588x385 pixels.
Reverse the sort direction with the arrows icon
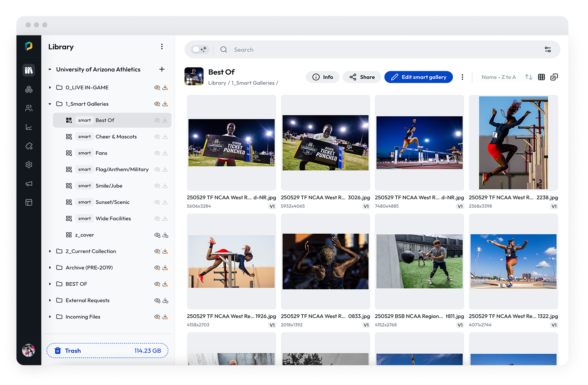pos(529,77)
